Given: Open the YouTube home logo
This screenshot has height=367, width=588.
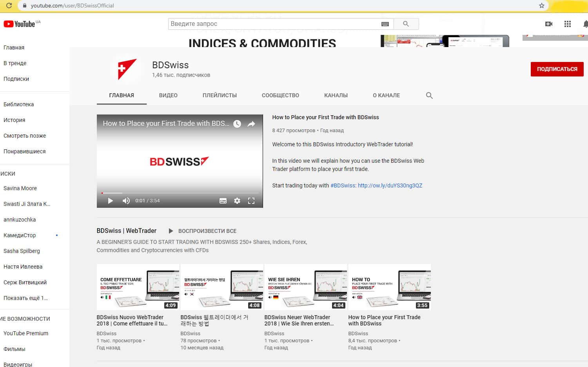Looking at the screenshot, I should [x=19, y=24].
